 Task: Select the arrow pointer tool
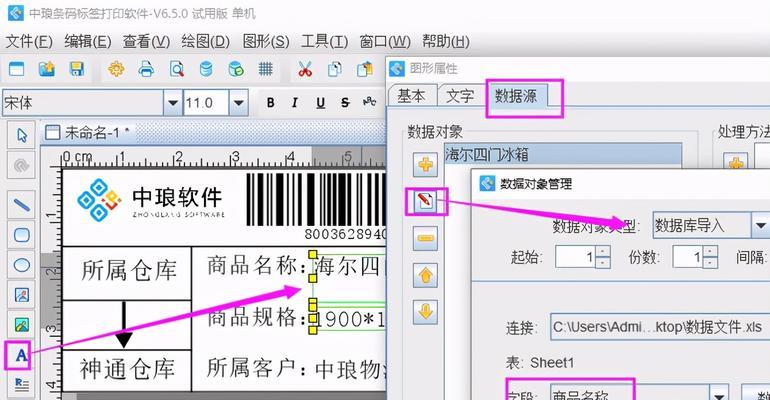(22, 135)
